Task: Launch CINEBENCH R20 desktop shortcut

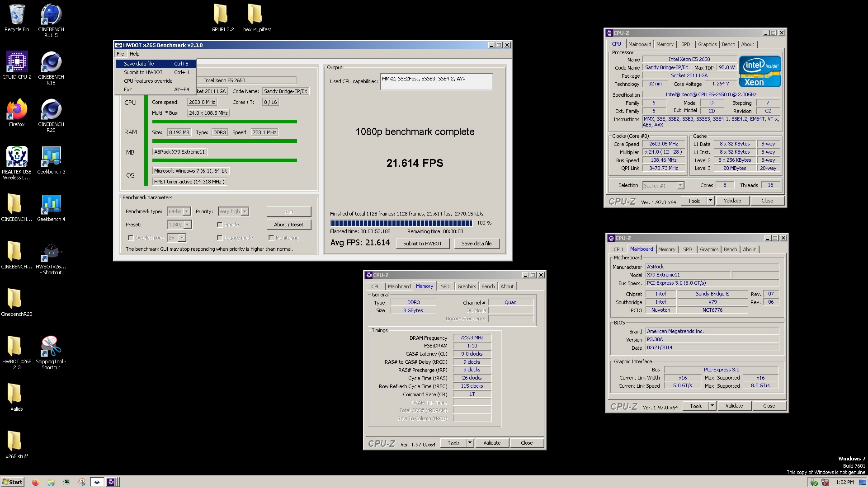Action: [x=51, y=115]
